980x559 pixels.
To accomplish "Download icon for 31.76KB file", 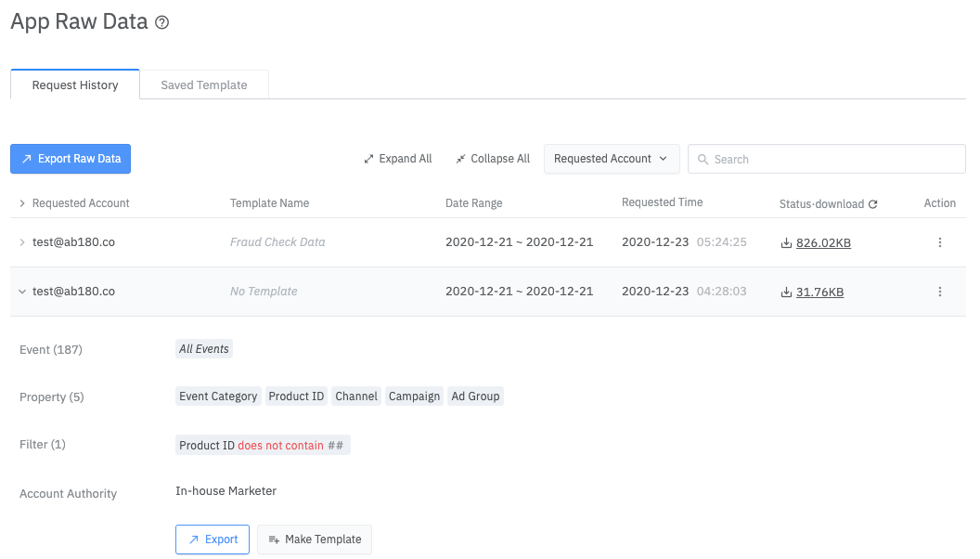I will [786, 292].
